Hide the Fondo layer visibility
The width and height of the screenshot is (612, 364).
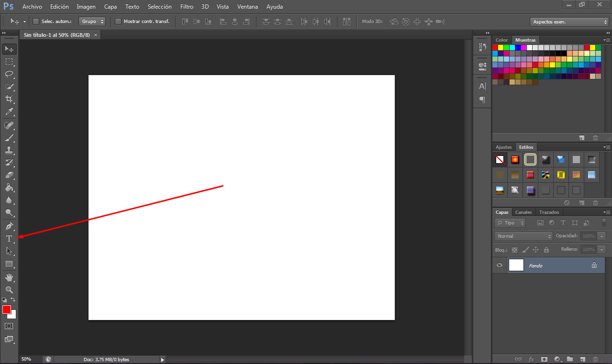499,265
